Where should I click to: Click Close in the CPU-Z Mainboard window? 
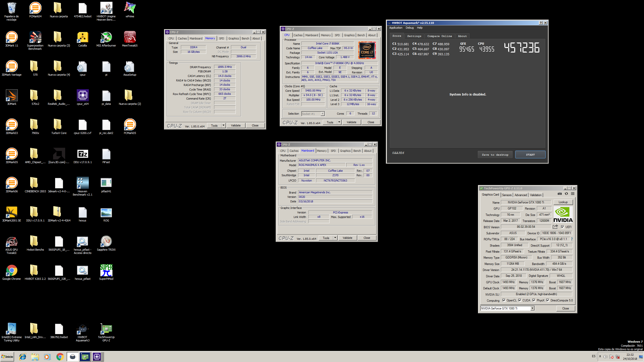(x=367, y=238)
